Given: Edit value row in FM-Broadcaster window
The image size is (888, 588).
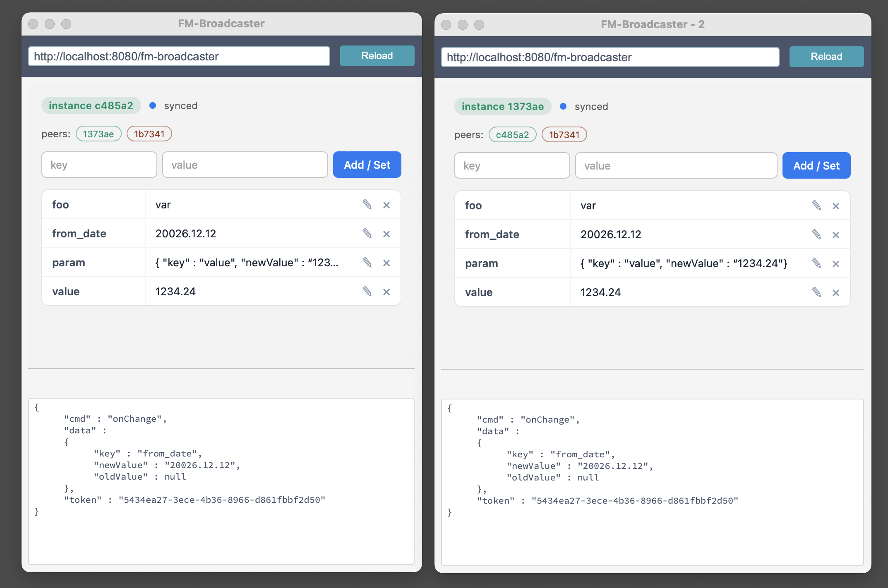Looking at the screenshot, I should click(367, 292).
